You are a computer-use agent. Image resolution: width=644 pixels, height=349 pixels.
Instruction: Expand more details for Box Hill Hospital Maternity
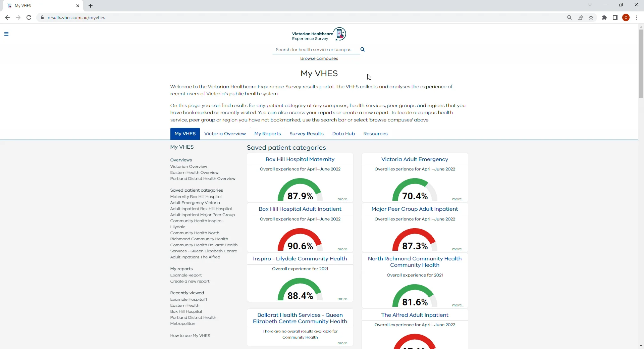pos(343,199)
